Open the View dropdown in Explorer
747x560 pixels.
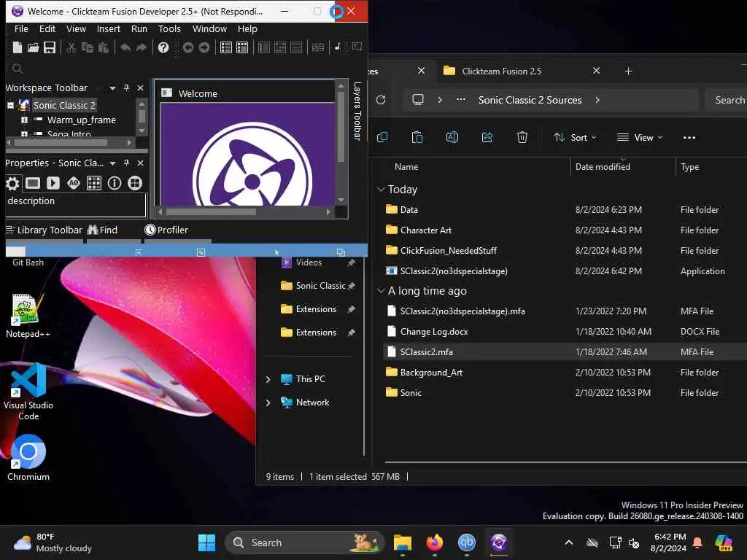(639, 138)
